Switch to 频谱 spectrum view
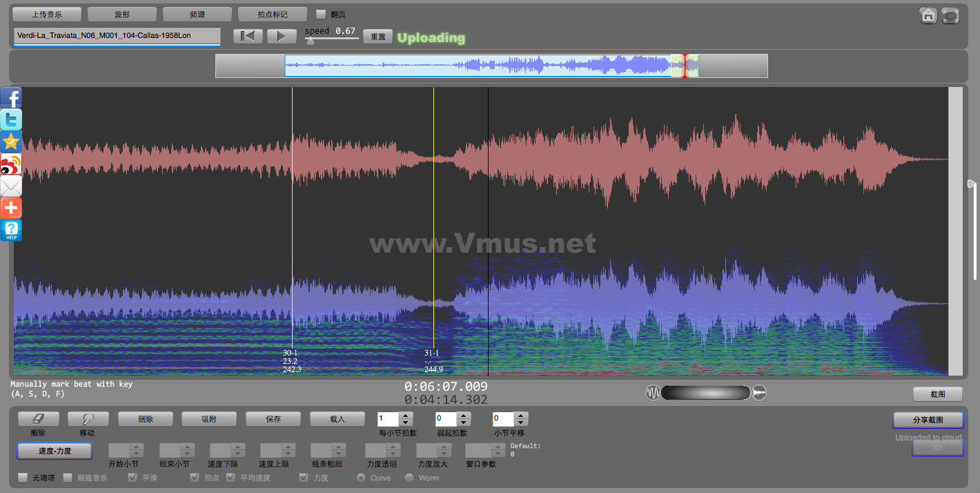The image size is (980, 493). point(197,14)
